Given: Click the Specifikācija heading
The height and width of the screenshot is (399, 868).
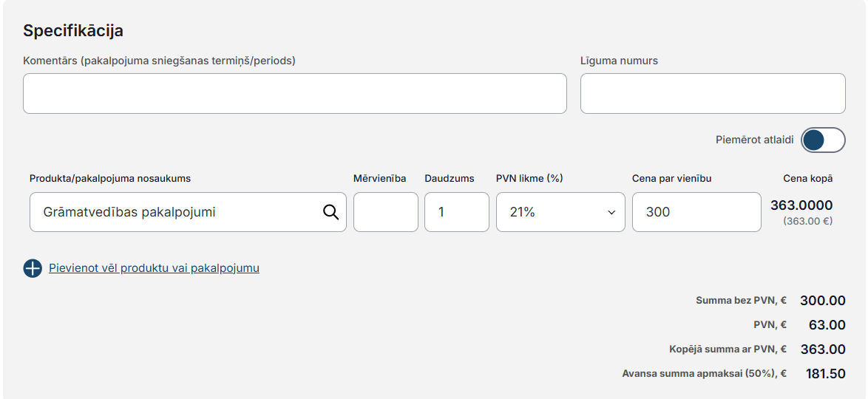Looking at the screenshot, I should coord(73,31).
